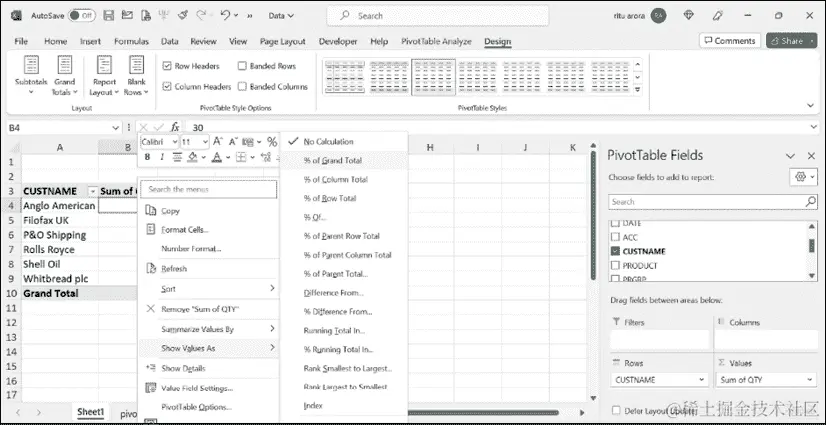
Task: Switch to the PivotTable Analyze tab
Action: tap(436, 41)
